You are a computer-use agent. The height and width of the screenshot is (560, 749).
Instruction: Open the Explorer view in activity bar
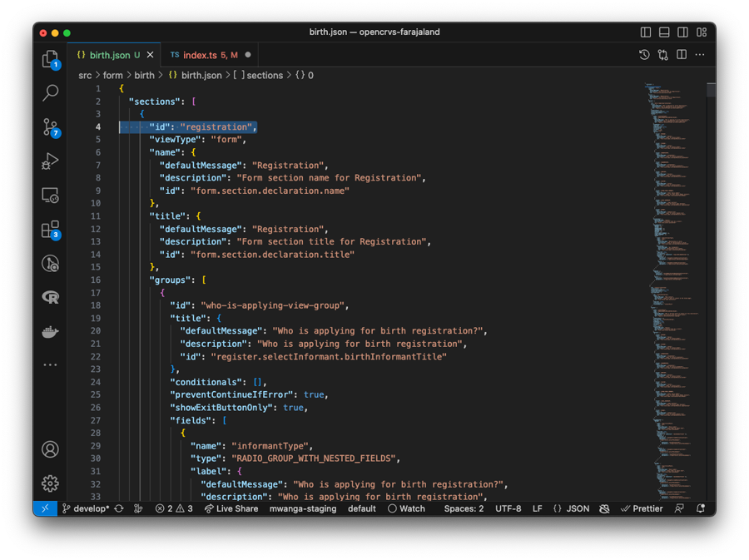(51, 58)
